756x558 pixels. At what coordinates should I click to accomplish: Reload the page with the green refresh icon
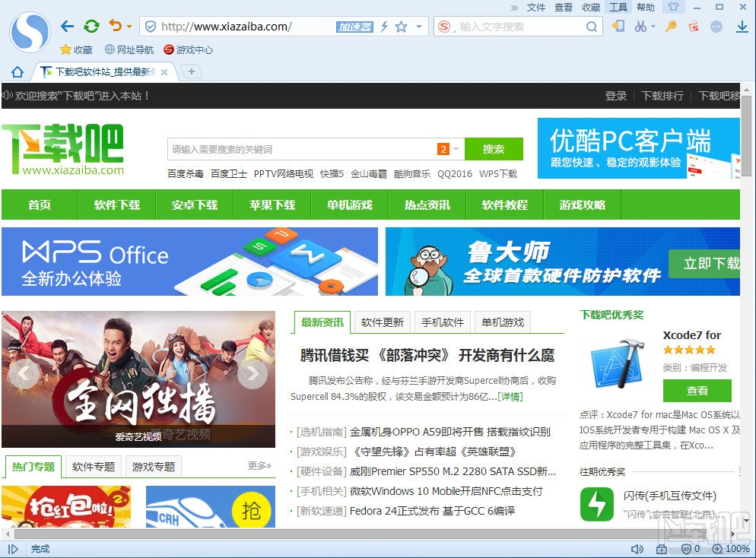click(x=91, y=26)
